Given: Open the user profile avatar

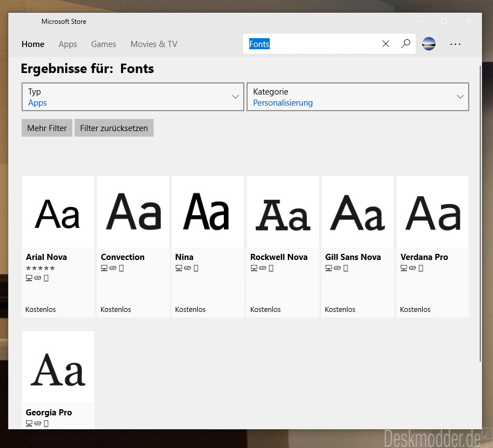Looking at the screenshot, I should 429,44.
